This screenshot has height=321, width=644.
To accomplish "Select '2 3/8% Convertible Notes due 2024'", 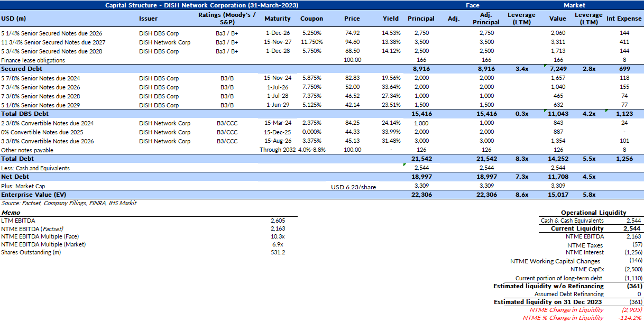I will click(48, 123).
